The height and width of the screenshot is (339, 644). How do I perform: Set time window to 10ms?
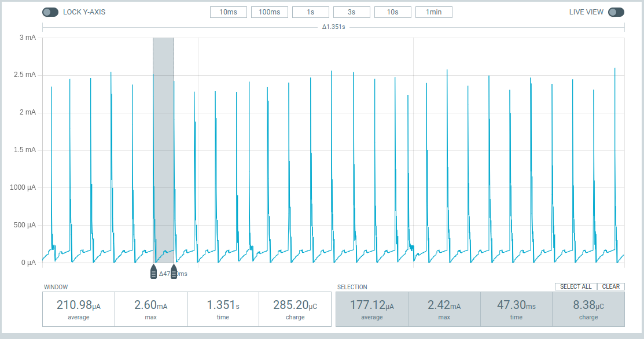229,12
